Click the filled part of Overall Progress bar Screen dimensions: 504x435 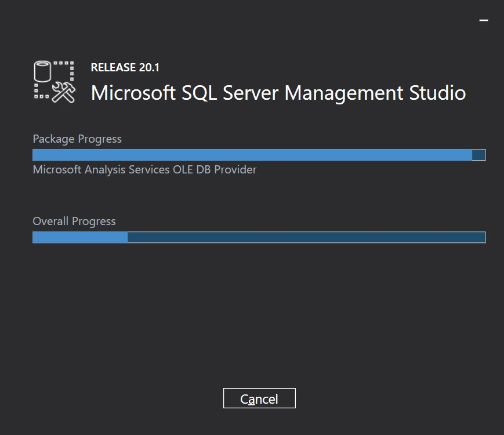click(80, 237)
